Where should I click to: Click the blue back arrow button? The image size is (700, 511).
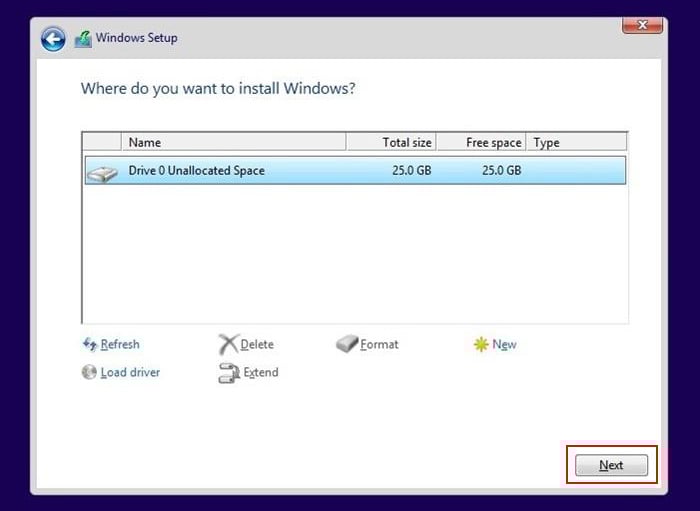point(53,39)
